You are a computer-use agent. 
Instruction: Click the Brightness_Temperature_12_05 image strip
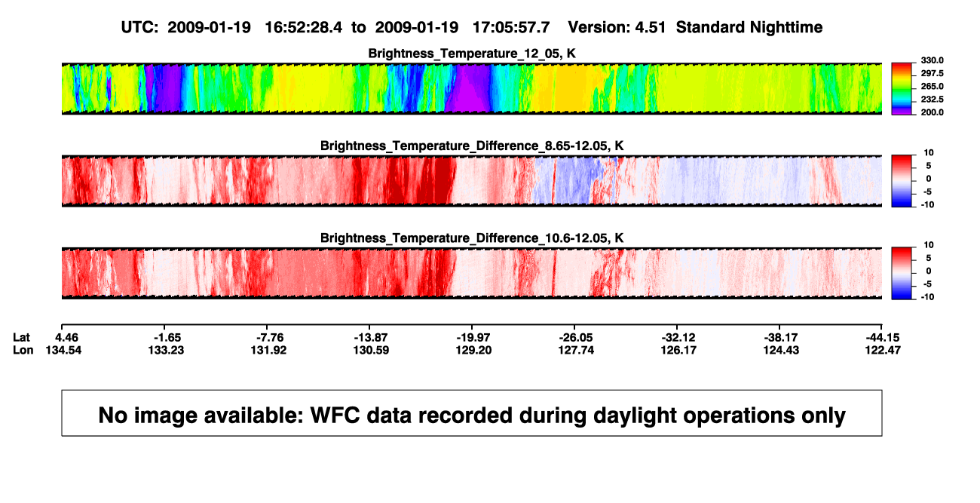click(x=472, y=89)
